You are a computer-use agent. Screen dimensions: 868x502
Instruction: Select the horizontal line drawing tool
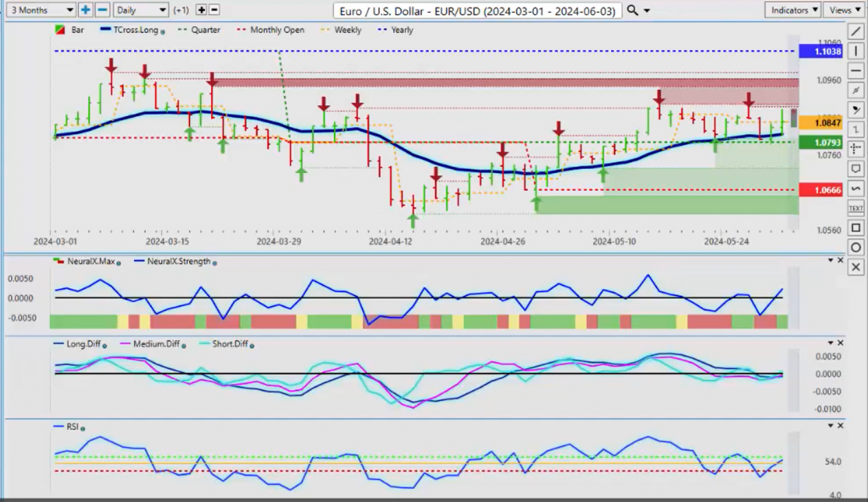click(x=855, y=70)
